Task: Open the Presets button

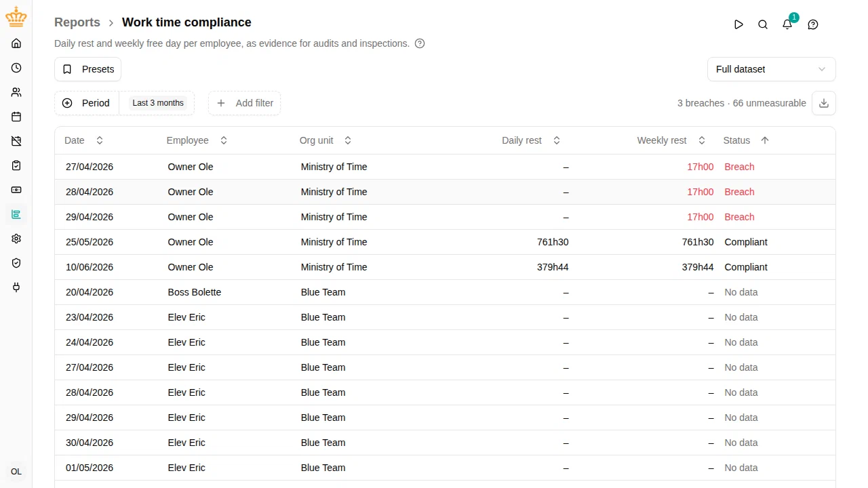Action: click(x=87, y=69)
